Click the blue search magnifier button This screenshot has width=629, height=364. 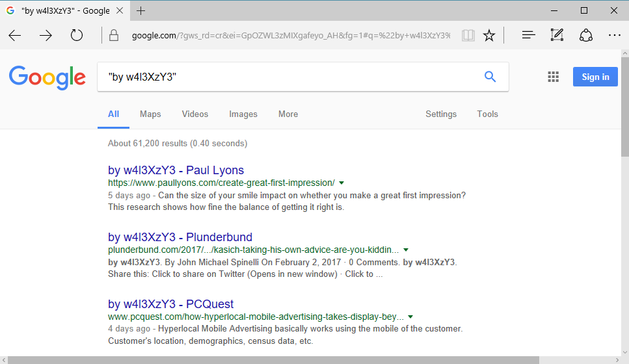point(490,77)
